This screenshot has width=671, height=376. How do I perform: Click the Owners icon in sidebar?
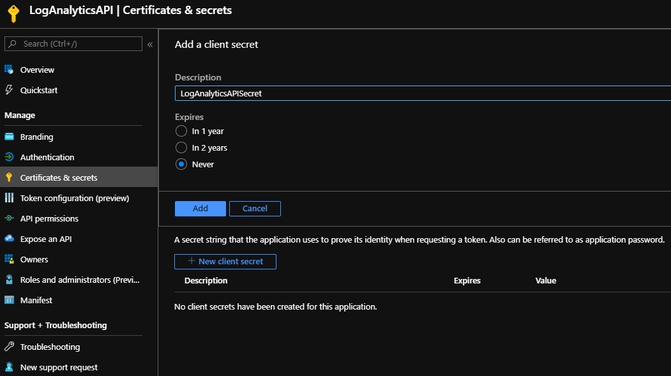coord(9,259)
